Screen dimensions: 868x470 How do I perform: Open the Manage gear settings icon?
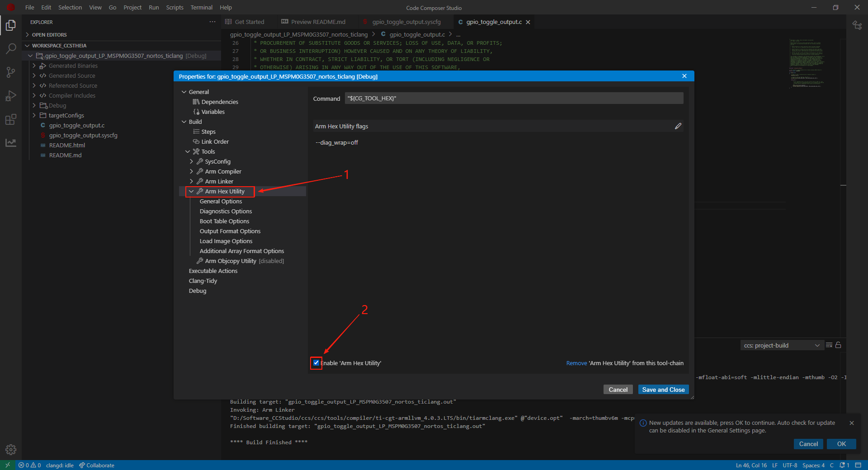(x=11, y=450)
